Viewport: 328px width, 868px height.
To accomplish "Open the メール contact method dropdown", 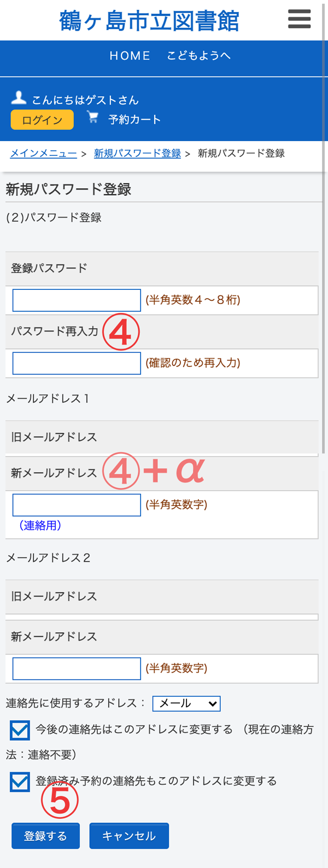I will [x=186, y=703].
